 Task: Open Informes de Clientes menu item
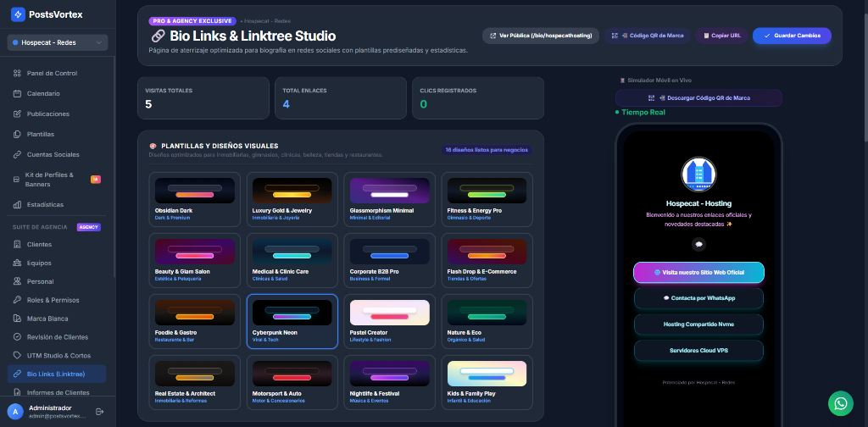[58, 393]
